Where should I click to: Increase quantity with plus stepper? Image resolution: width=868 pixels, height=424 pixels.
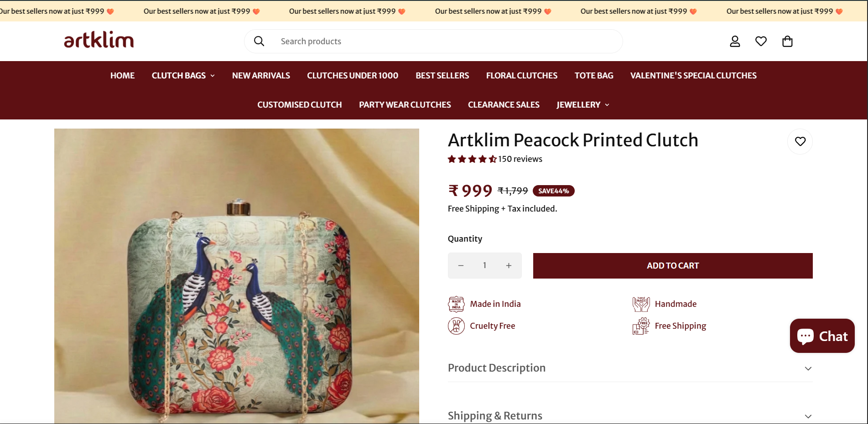(509, 265)
